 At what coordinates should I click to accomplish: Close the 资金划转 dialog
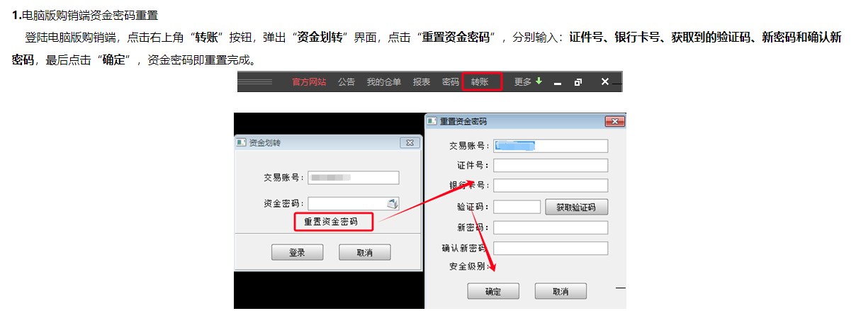[410, 142]
